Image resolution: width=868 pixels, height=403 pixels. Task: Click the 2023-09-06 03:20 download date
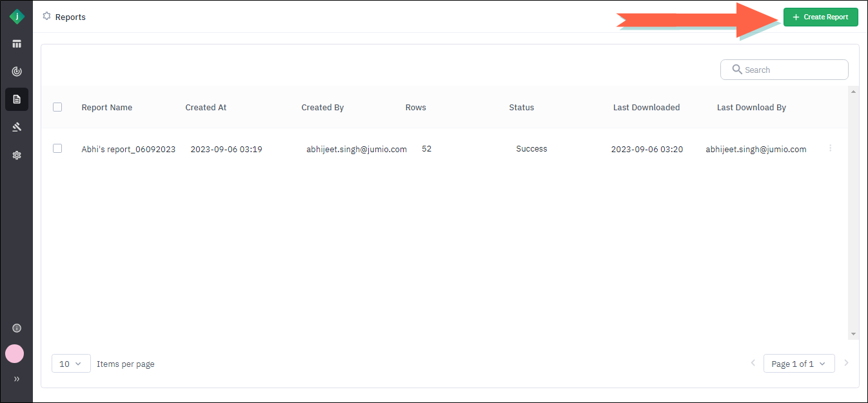[647, 149]
